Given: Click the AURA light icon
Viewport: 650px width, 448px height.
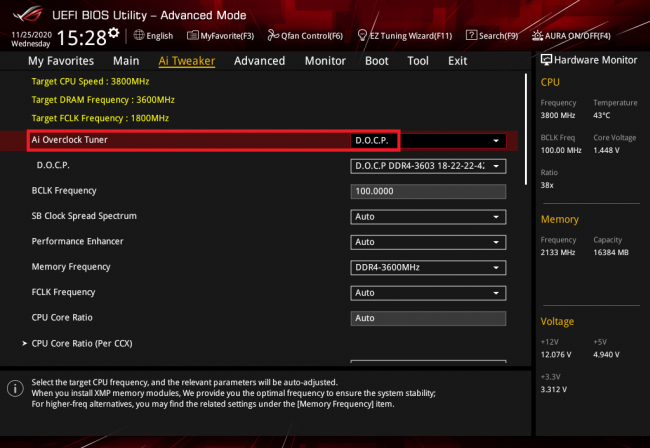Looking at the screenshot, I should [537, 35].
